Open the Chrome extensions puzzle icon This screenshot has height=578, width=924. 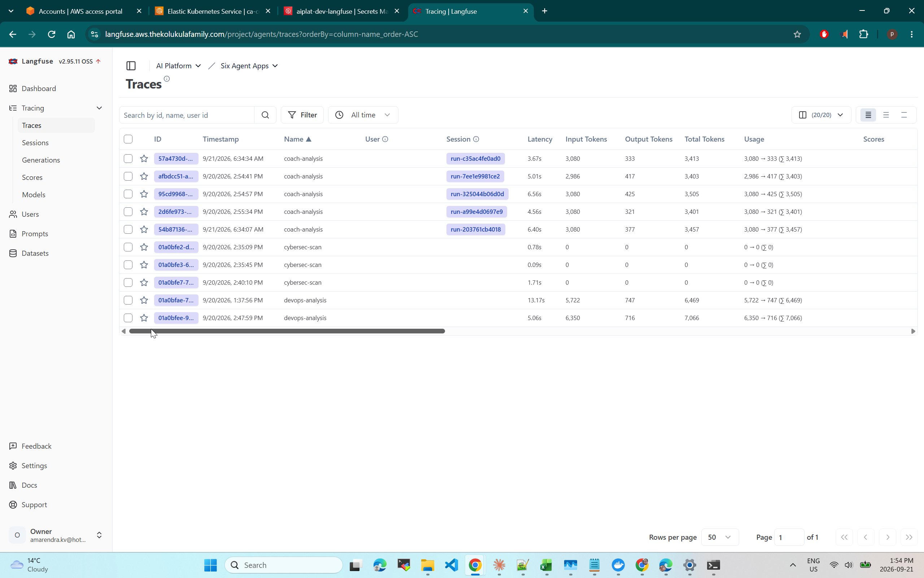click(x=864, y=34)
